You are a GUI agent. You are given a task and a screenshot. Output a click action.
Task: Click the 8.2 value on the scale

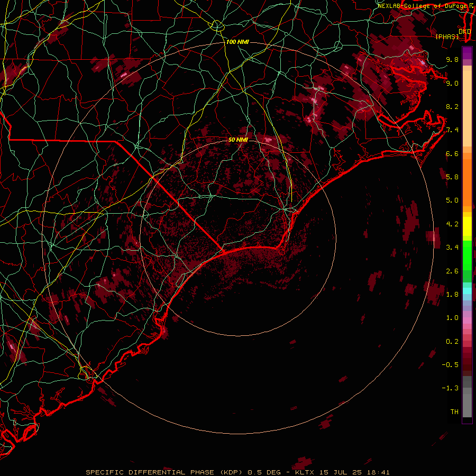pos(452,106)
